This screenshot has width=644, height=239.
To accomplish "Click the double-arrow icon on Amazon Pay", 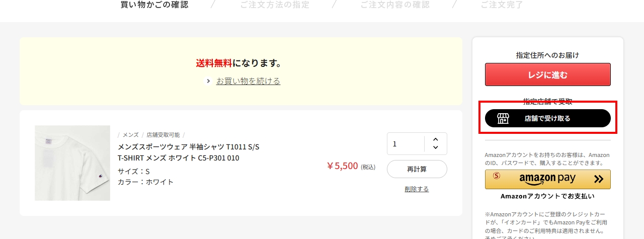I will [x=598, y=179].
